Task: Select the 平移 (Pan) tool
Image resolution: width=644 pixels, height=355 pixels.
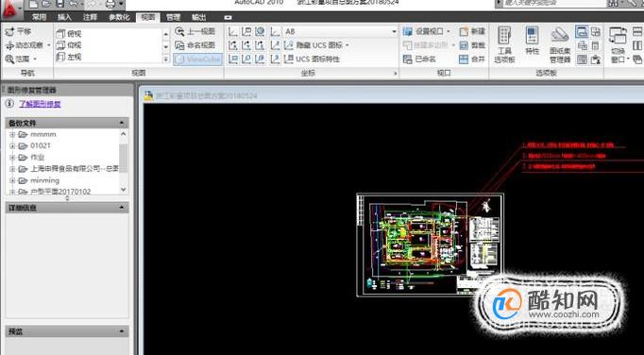Action: point(18,31)
